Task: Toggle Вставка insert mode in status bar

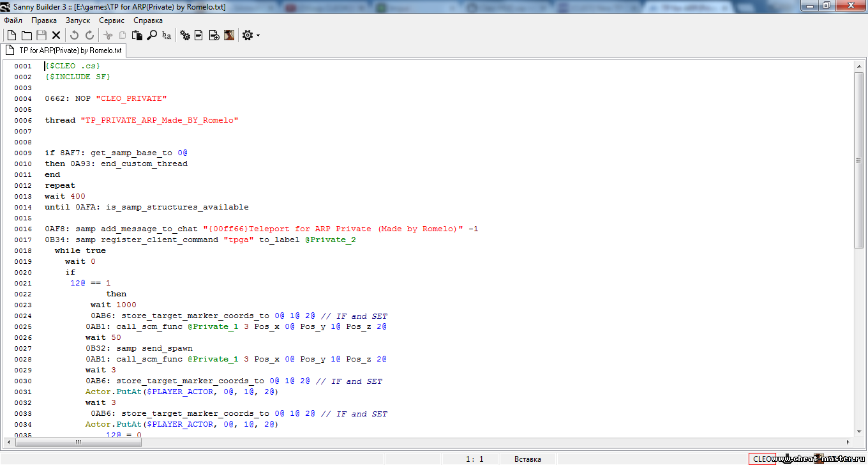Action: (x=528, y=459)
